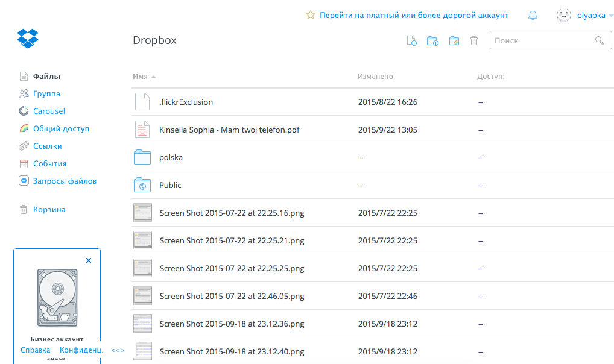Select the .flickrExclusion file name
The image size is (614, 364).
186,102
